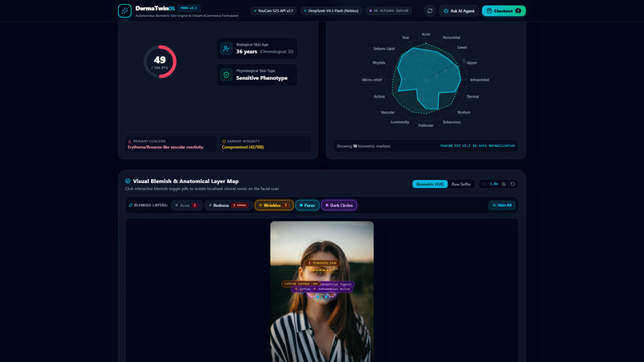The width and height of the screenshot is (644, 362).
Task: Click the facial scan selfie image
Action: pos(322,292)
